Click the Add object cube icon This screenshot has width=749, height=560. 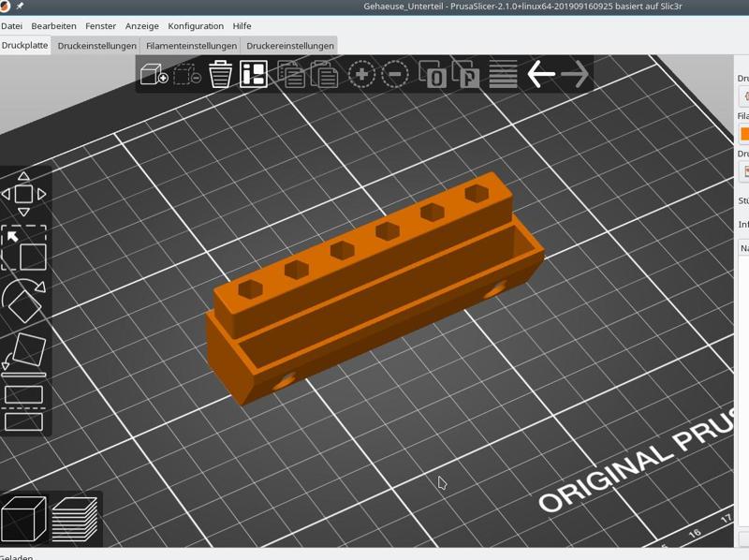154,75
